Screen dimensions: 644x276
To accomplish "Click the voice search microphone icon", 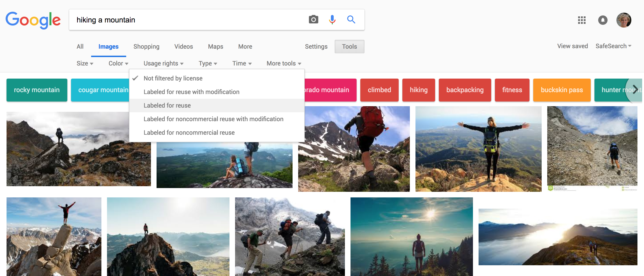I will click(x=332, y=19).
